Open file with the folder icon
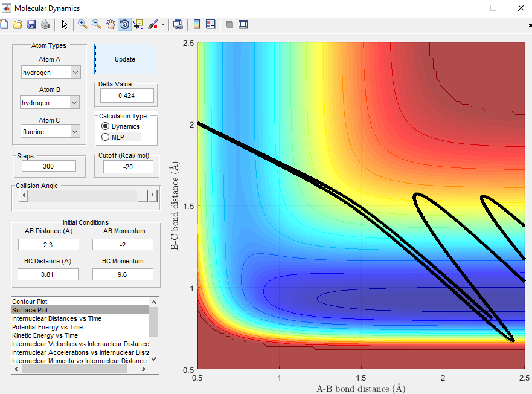Image resolution: width=532 pixels, height=394 pixels. 18,25
